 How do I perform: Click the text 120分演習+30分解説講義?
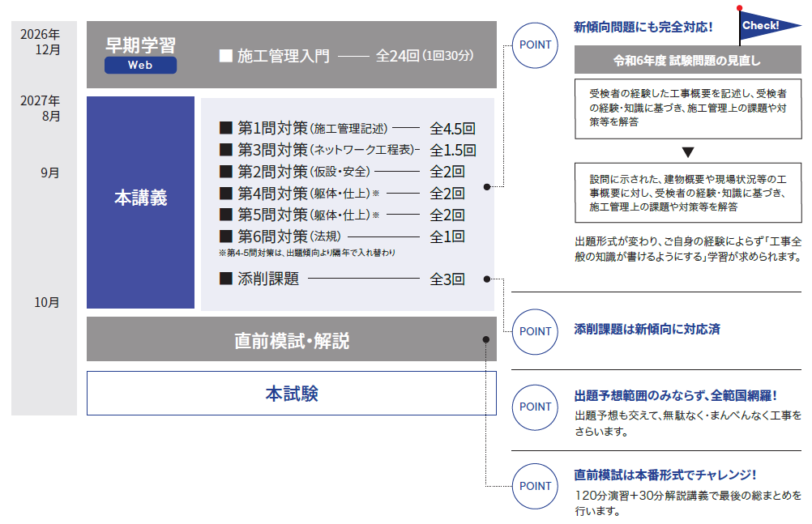tap(688, 503)
